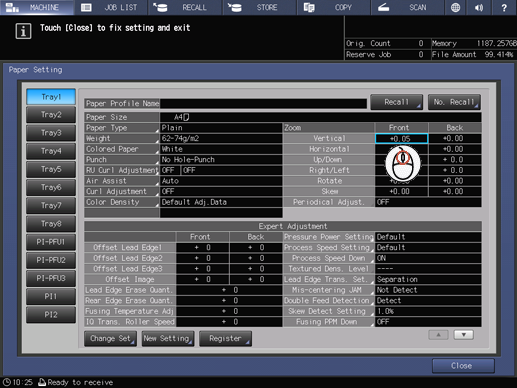
Task: Open the network globe icon
Action: [x=455, y=7]
